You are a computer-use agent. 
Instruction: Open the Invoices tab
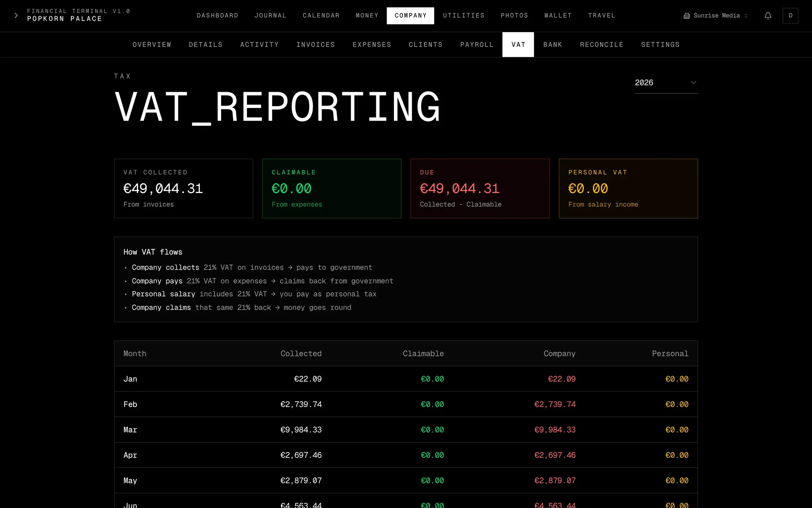click(316, 45)
